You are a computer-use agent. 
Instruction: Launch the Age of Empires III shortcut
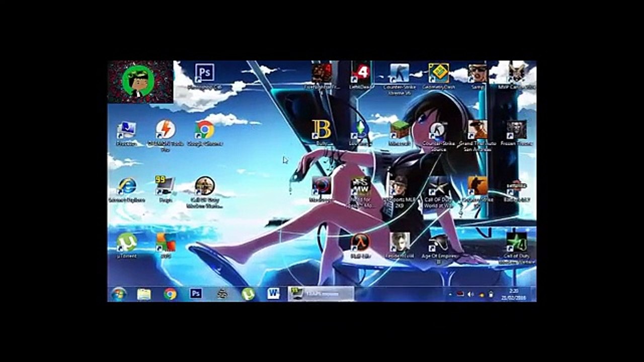[x=439, y=248]
